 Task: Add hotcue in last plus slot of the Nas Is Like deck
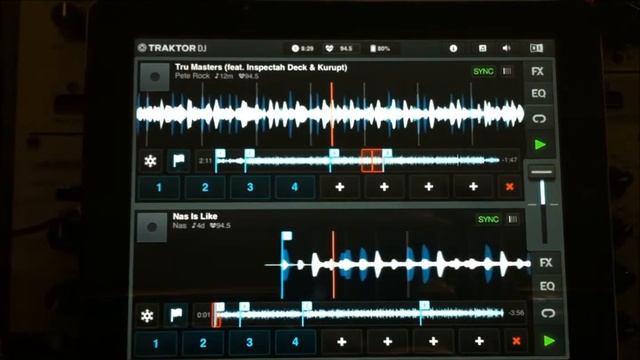click(x=479, y=341)
